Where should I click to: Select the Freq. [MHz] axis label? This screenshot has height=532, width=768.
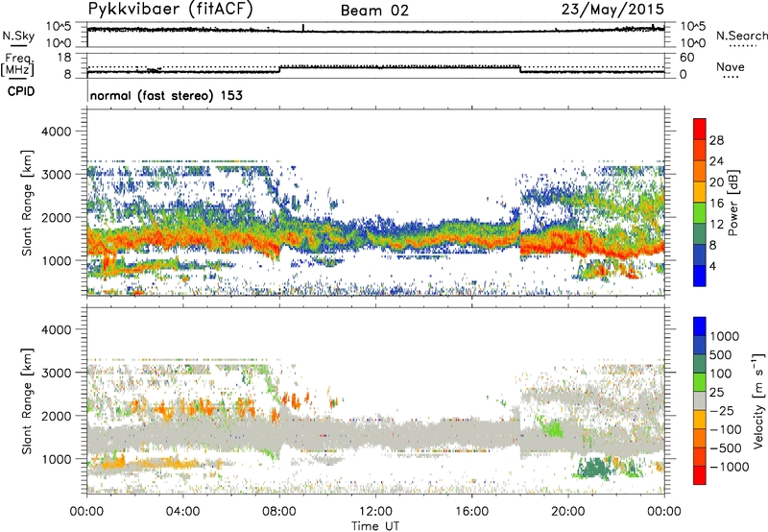(x=17, y=64)
